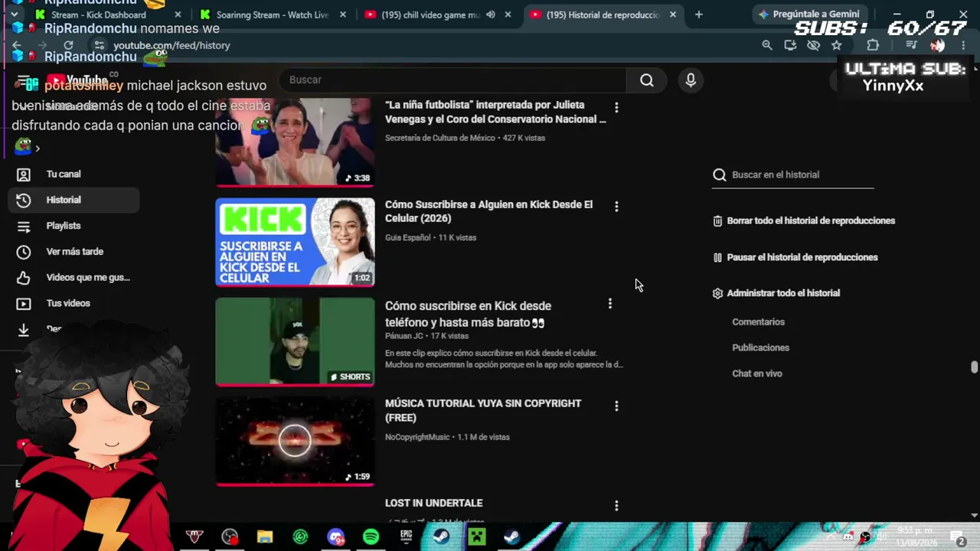
Task: Open the NoCopyrightMusic video thumbnail
Action: (x=295, y=442)
